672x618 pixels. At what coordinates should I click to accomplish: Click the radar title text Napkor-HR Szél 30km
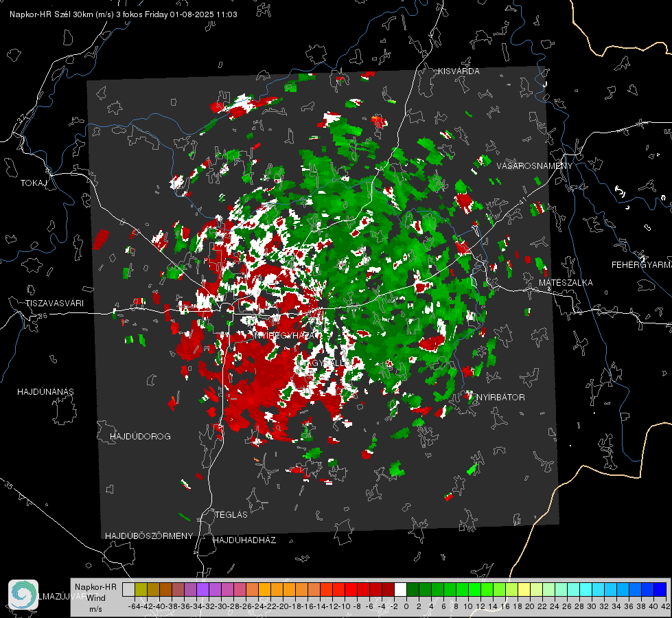pyautogui.click(x=62, y=14)
